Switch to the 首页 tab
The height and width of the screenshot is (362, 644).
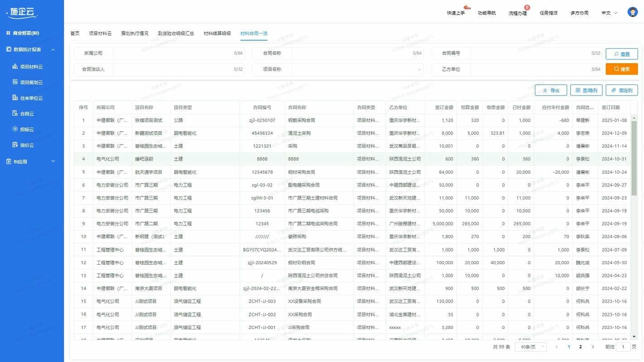pos(75,33)
